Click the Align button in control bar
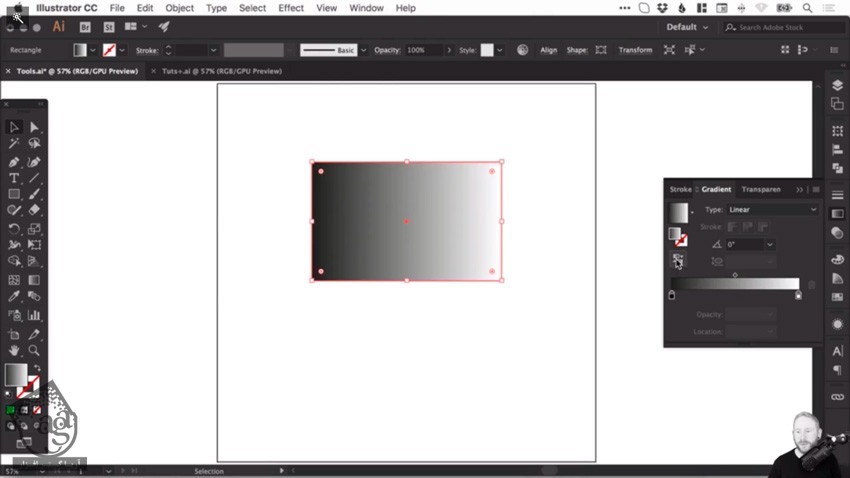This screenshot has width=850, height=478. pyautogui.click(x=549, y=50)
